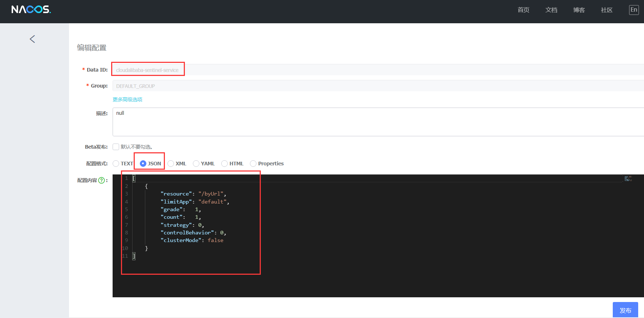Select the HTML format radio button
644x318 pixels.
pyautogui.click(x=224, y=164)
